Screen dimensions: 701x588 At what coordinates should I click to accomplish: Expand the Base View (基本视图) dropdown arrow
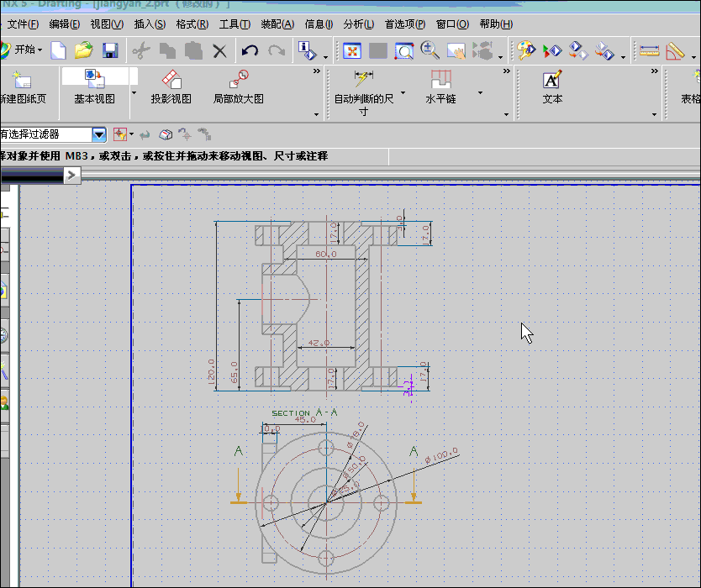133,92
